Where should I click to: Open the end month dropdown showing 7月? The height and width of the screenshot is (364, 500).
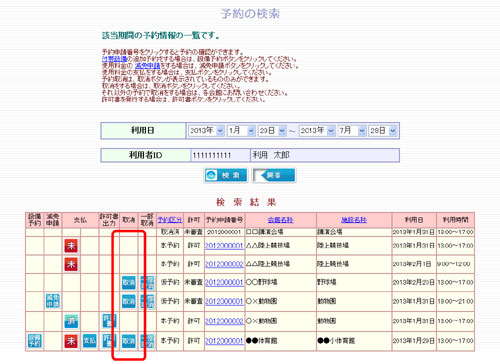(x=352, y=131)
